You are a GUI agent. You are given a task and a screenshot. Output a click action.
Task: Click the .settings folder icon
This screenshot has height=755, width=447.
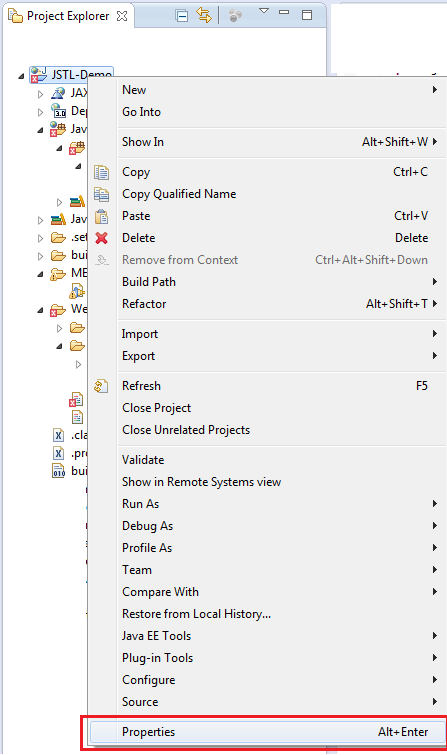(58, 237)
